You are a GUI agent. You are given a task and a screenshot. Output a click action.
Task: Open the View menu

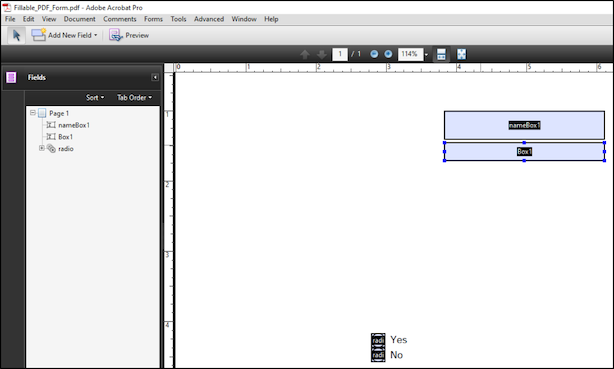point(49,19)
